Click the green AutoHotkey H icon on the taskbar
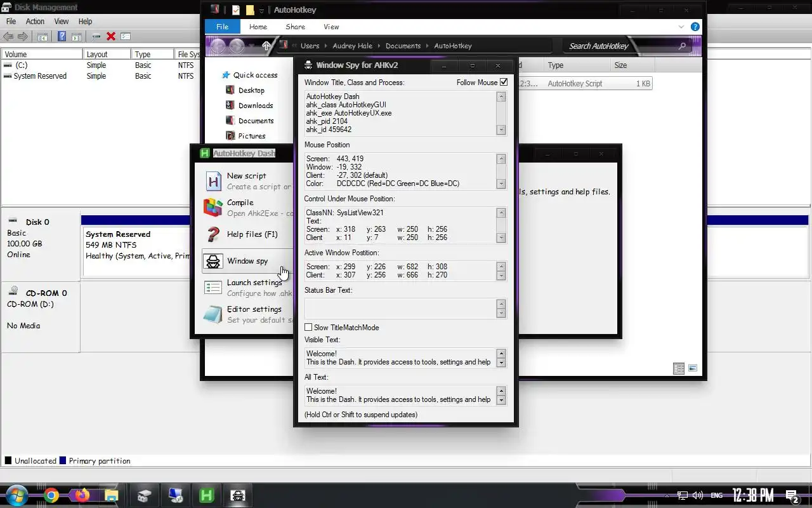The width and height of the screenshot is (812, 508). point(206,495)
